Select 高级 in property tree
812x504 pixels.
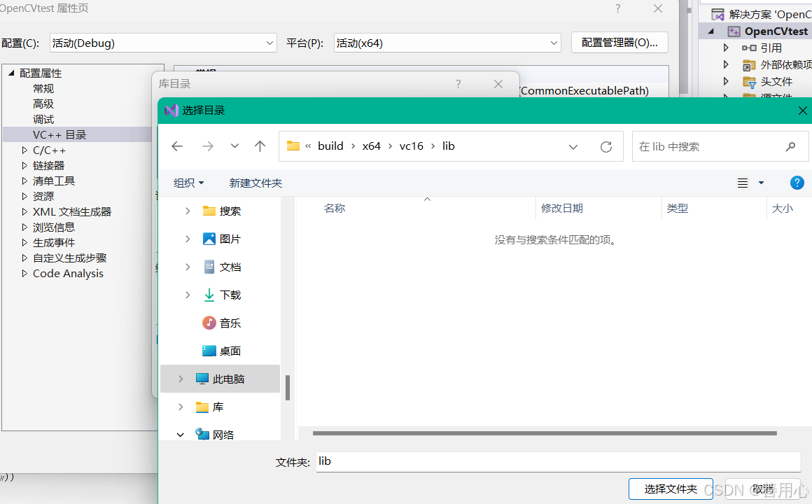point(43,104)
